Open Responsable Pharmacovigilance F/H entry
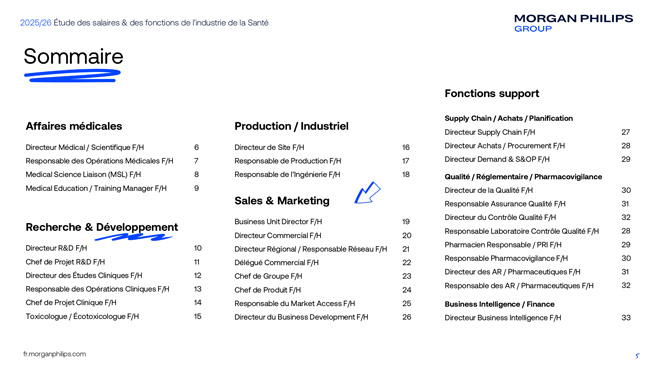The width and height of the screenshot is (660, 370). click(x=506, y=258)
